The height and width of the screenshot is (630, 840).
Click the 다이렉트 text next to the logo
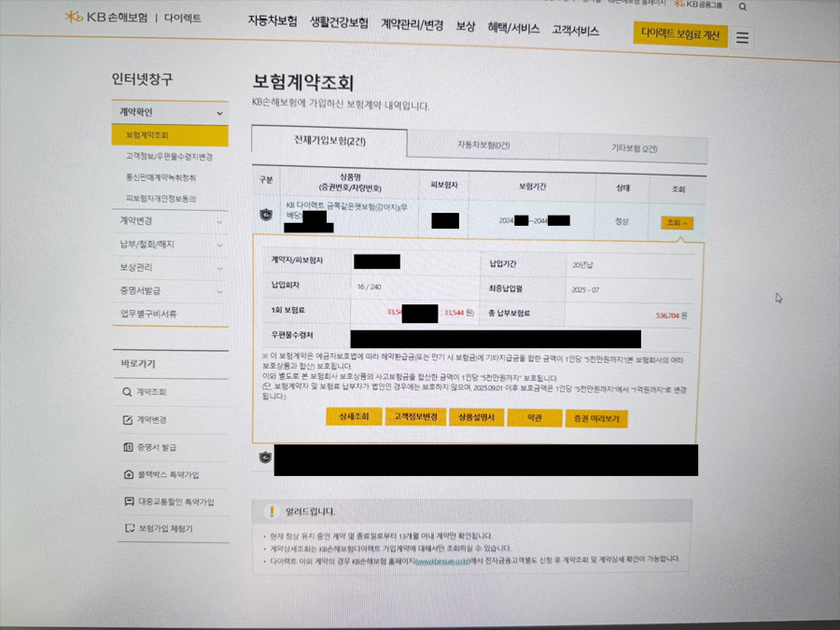pos(183,19)
